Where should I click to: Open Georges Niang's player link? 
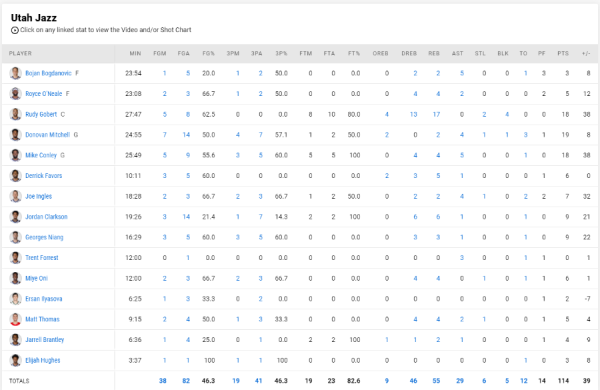point(44,237)
